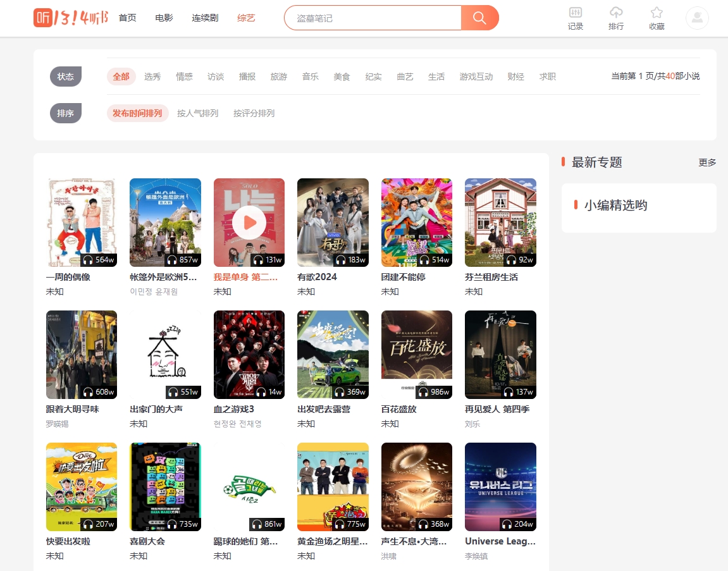The height and width of the screenshot is (571, 728).
Task: Open 有歌2024 cover thumbnail
Action: 333,223
